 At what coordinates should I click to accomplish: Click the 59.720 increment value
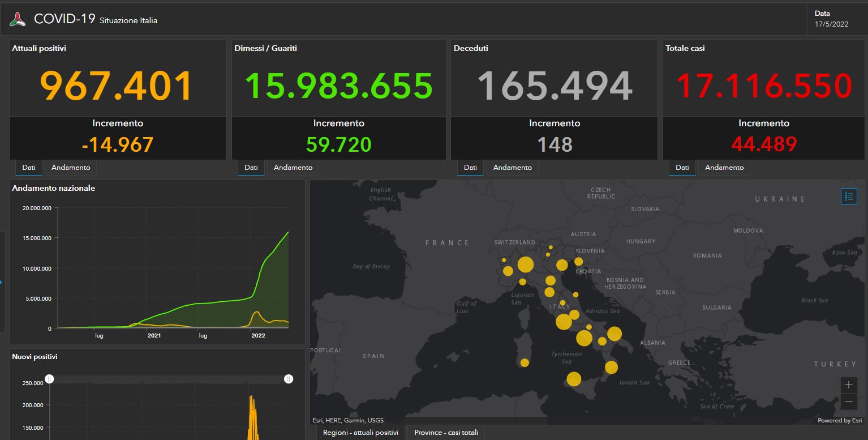339,144
